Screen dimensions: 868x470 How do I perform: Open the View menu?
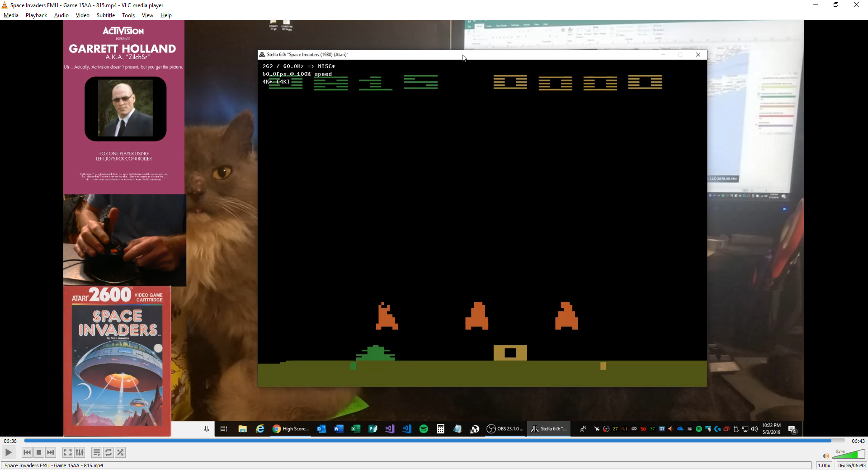[147, 15]
